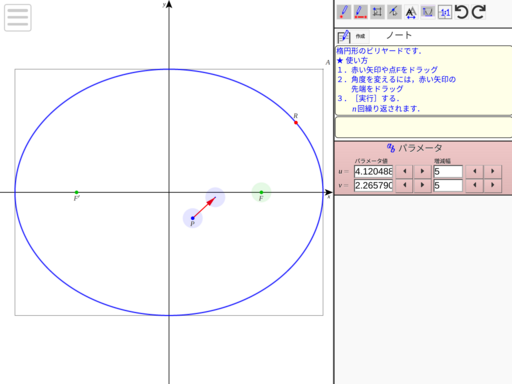Image resolution: width=512 pixels, height=384 pixels.
Task: Reset view with the 1:1 icon
Action: [445, 12]
